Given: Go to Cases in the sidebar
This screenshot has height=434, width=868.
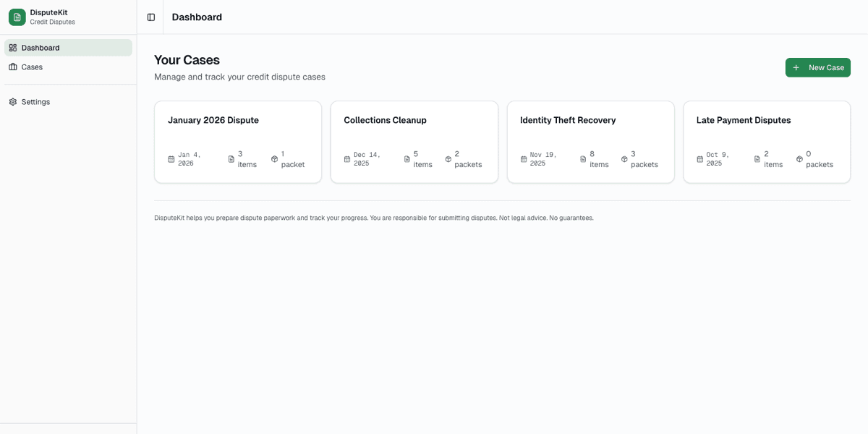Looking at the screenshot, I should [x=32, y=67].
